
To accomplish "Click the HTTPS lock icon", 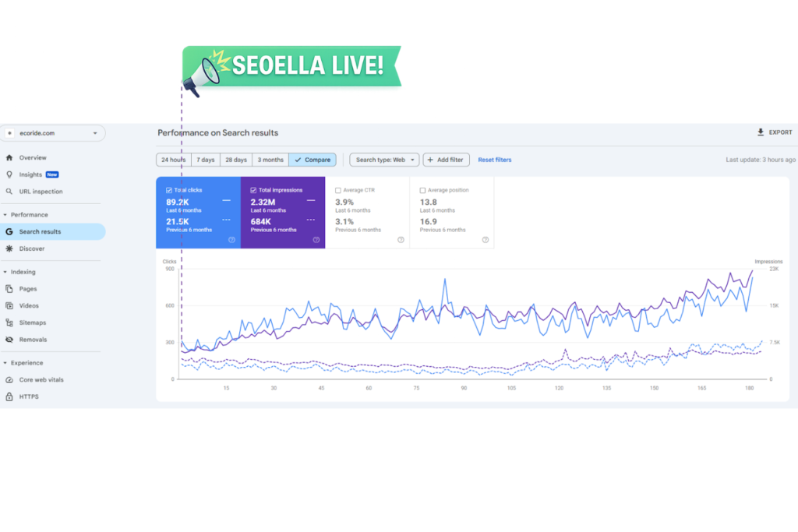I will pyautogui.click(x=9, y=397).
